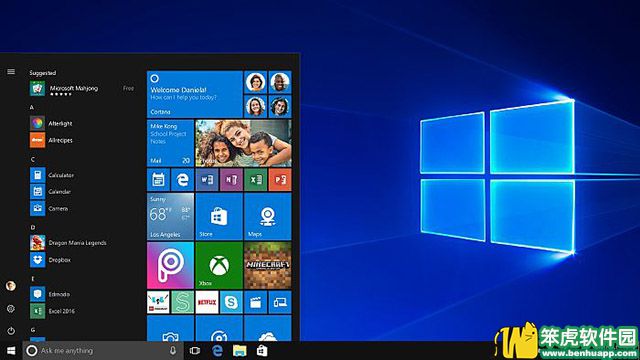The image size is (640, 360).
Task: Open the Skype tile
Action: coord(231,302)
